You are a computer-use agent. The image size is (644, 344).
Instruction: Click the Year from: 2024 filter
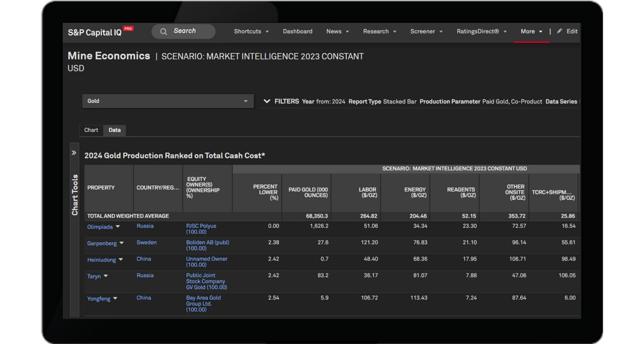click(324, 101)
